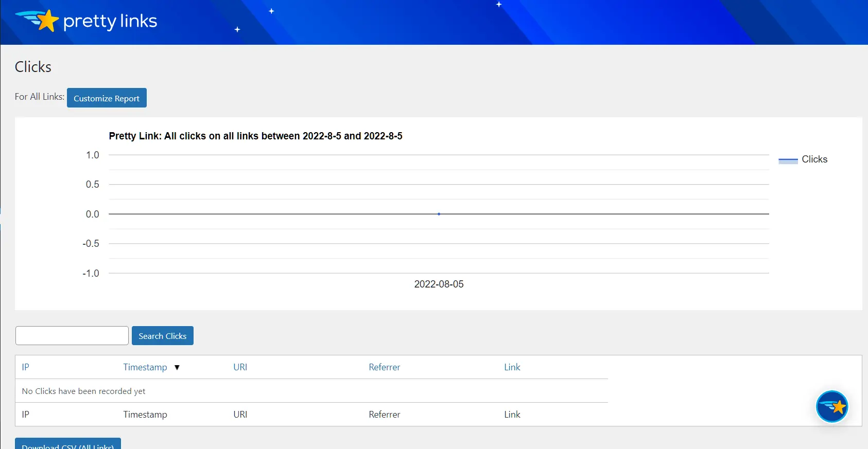Click the Customize Report button
The height and width of the screenshot is (449, 868).
coord(107,98)
